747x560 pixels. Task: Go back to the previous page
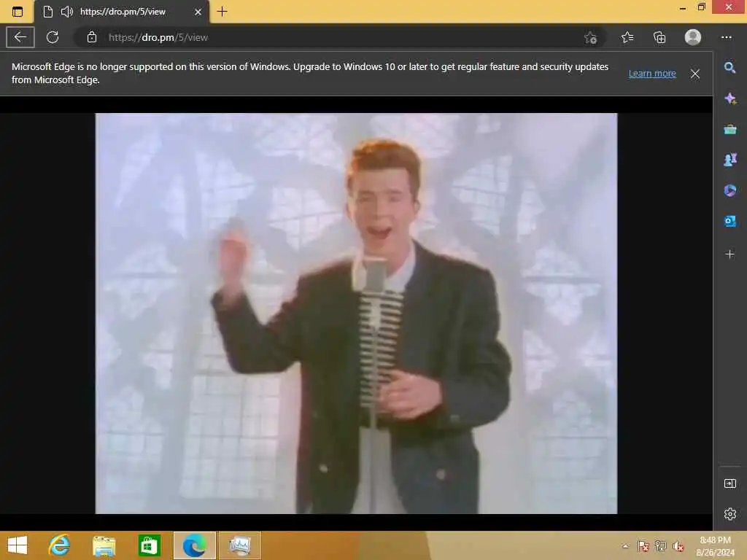pyautogui.click(x=20, y=37)
